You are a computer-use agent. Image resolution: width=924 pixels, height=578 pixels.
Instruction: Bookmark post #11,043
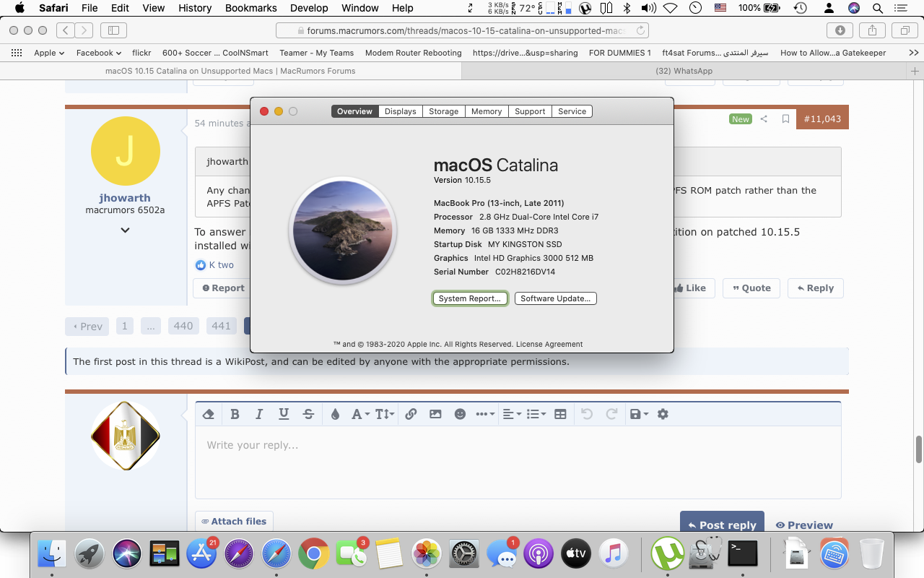coord(785,119)
